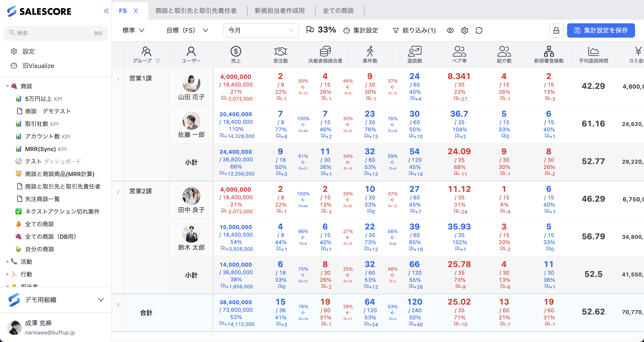Open 全ての商談（DB用） item
The height and width of the screenshot is (342, 644).
click(x=46, y=236)
